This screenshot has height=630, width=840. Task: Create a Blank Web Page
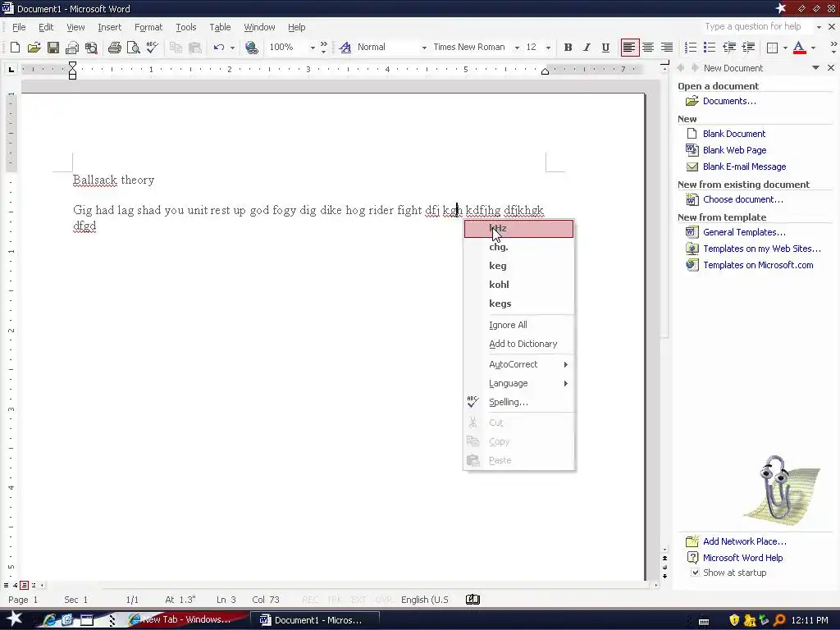tap(734, 150)
